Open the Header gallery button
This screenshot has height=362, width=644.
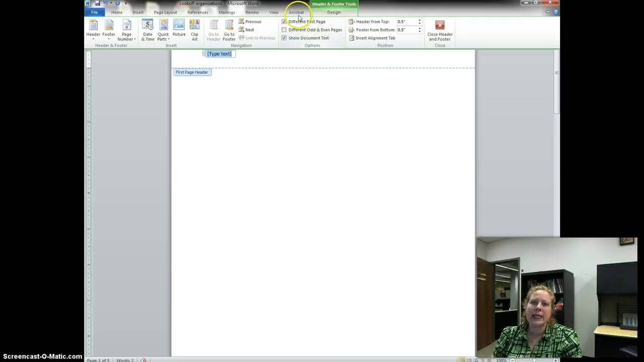click(x=93, y=30)
